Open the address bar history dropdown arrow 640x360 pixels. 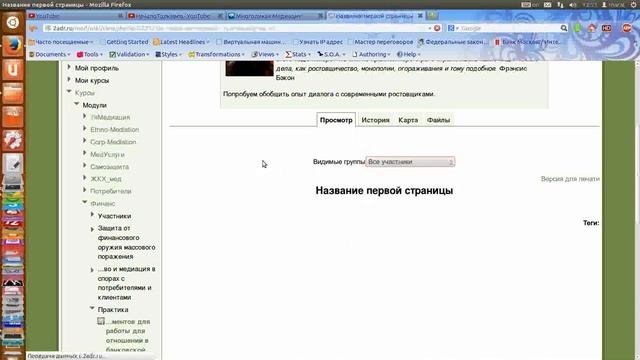point(430,29)
